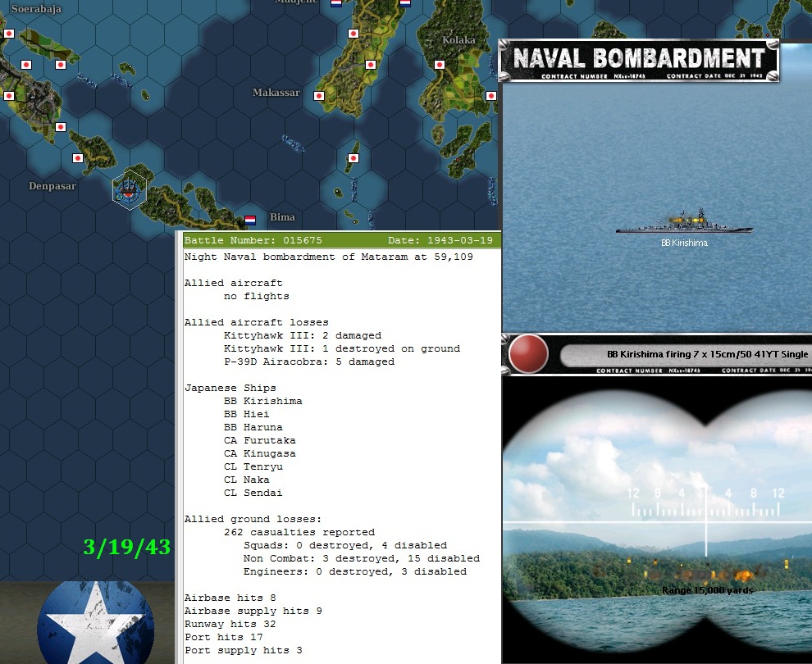Click the Denpasar city label

click(x=52, y=186)
